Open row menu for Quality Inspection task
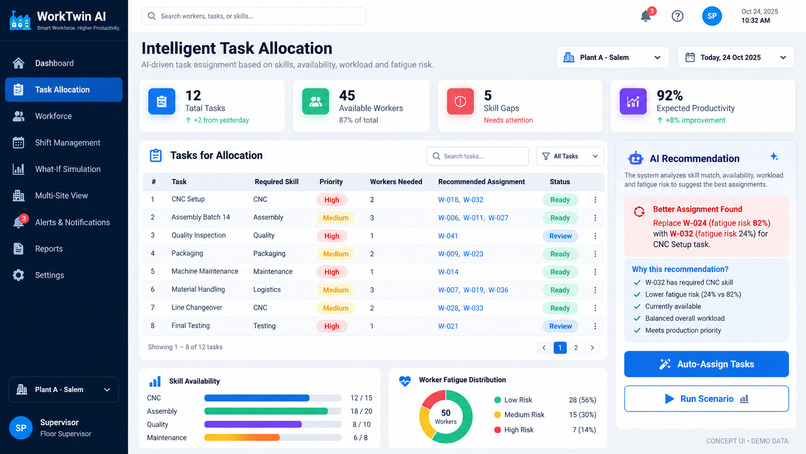 (595, 235)
